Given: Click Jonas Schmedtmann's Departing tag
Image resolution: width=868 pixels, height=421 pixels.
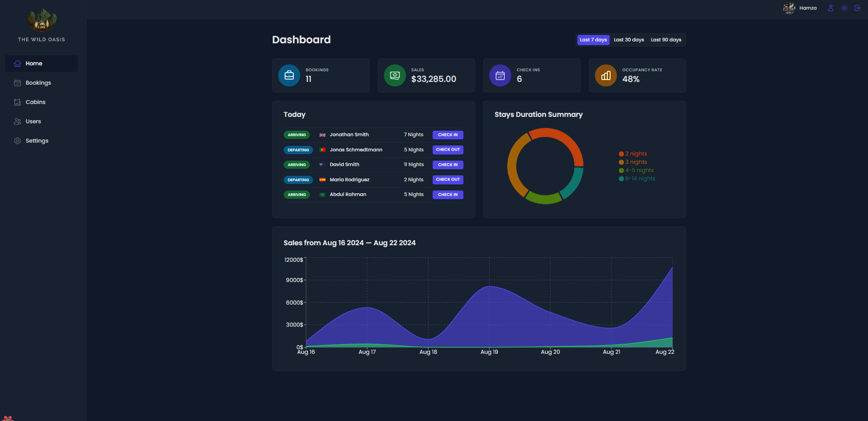Looking at the screenshot, I should (298, 150).
